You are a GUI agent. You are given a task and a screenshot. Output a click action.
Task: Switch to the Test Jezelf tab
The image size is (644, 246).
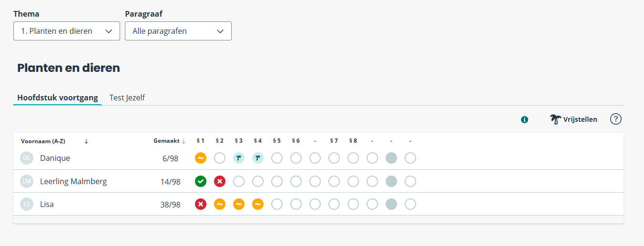127,98
